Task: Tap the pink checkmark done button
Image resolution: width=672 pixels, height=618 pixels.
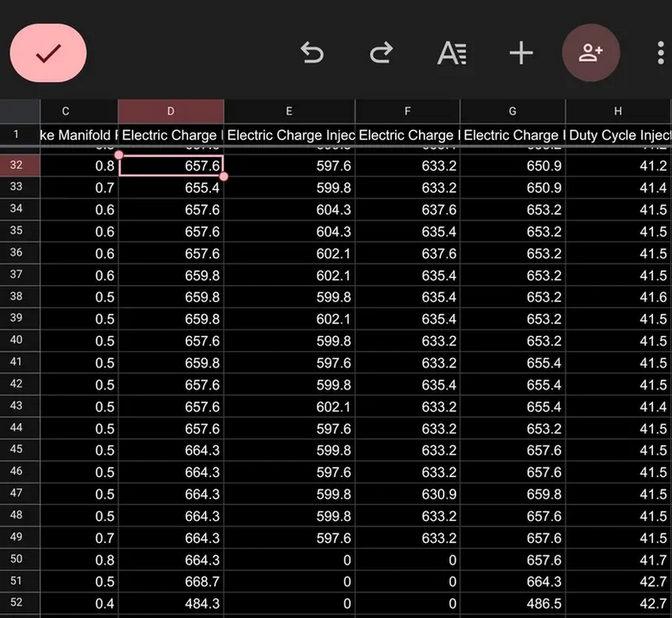Action: [x=48, y=54]
